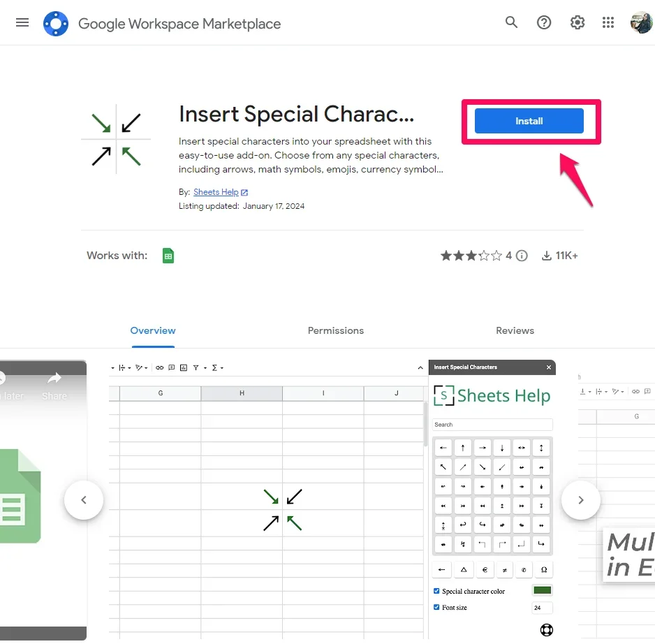Open the text rotation dropdown
The image size is (655, 644).
click(x=141, y=368)
